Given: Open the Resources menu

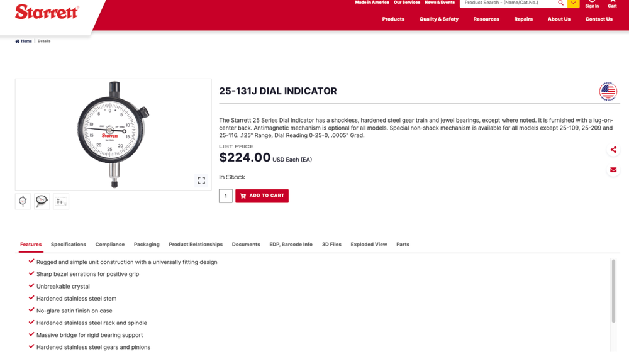Looking at the screenshot, I should [x=486, y=19].
